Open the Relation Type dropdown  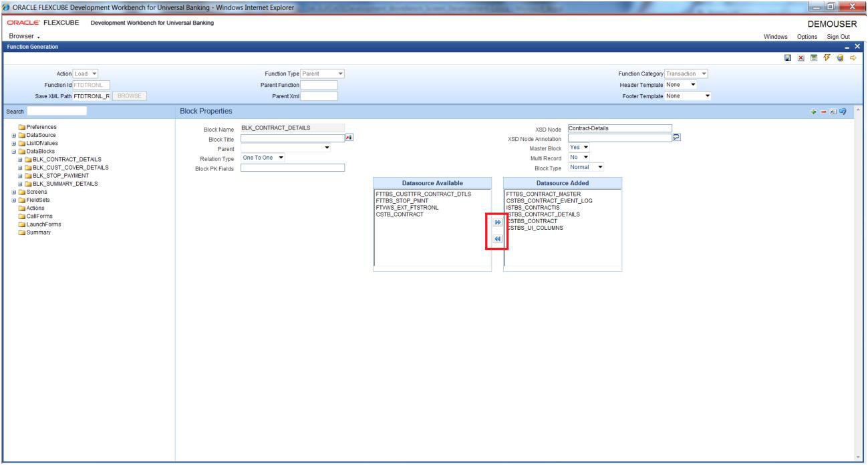pos(263,158)
